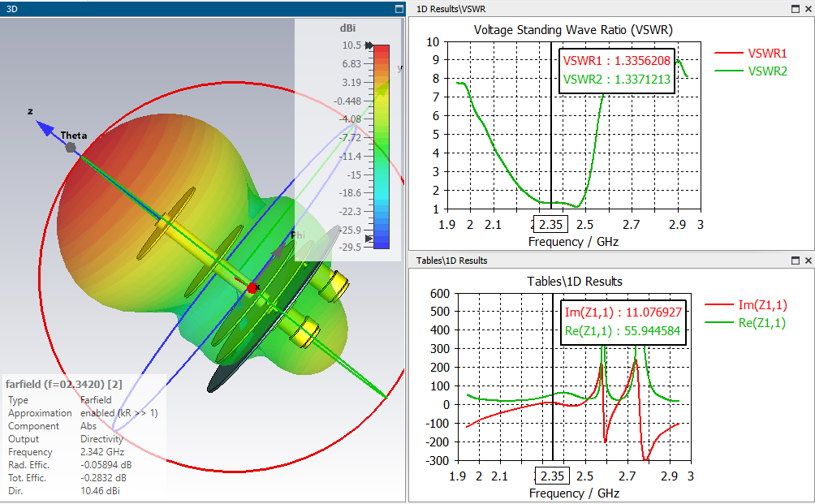Click the Theta axis handle in 3D view

[71, 148]
